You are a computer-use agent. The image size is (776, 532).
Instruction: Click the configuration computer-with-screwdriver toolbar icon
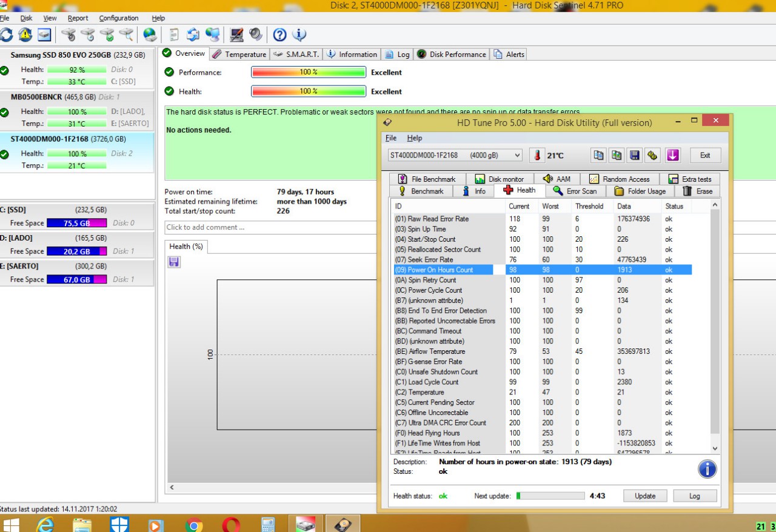click(x=236, y=35)
